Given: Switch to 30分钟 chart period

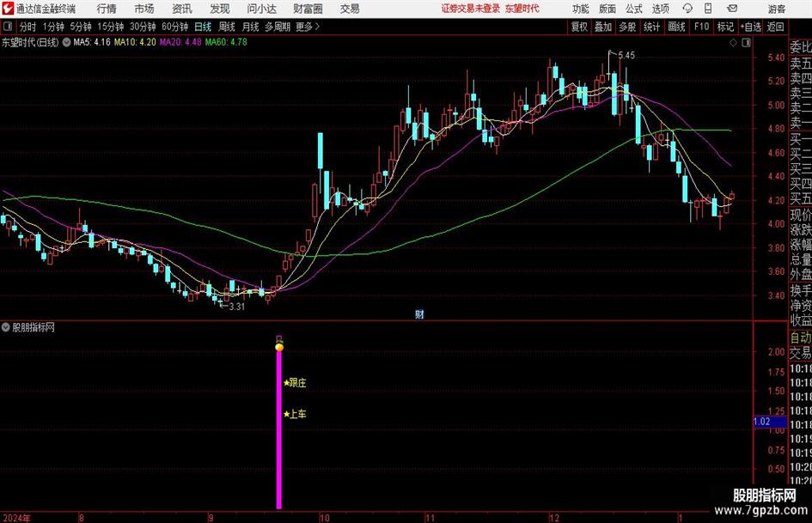Looking at the screenshot, I should pos(143,27).
